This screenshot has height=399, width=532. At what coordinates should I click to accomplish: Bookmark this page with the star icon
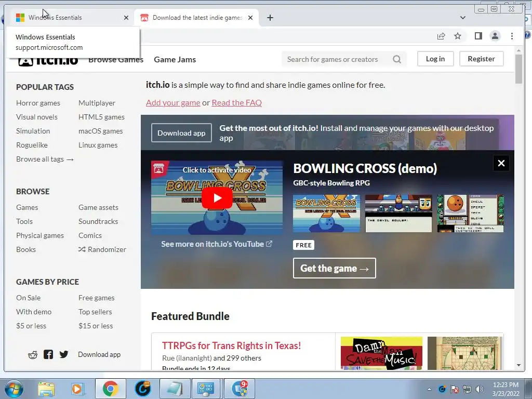click(458, 36)
